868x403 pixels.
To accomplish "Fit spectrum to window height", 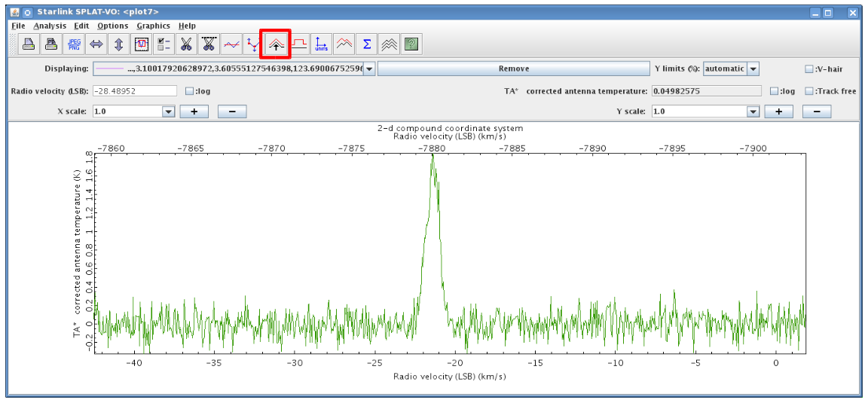I will (x=118, y=44).
